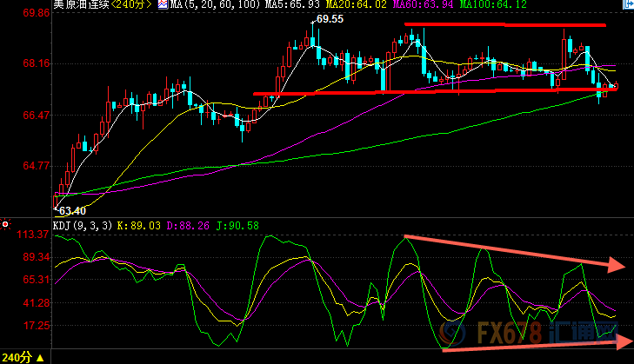This screenshot has height=364, width=634.
Task: Click the 美原油连续 instrument title
Action: (82, 5)
